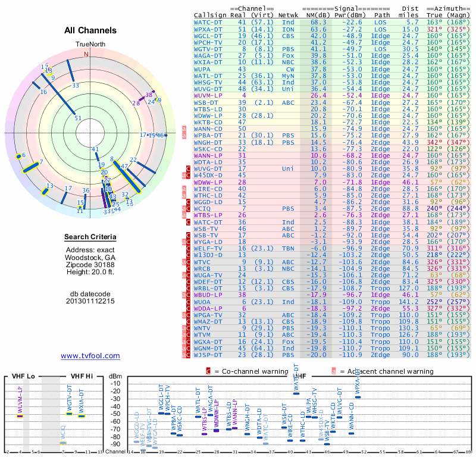
Task: Click the channel 51 bar on radar plot
Action: tap(58, 93)
